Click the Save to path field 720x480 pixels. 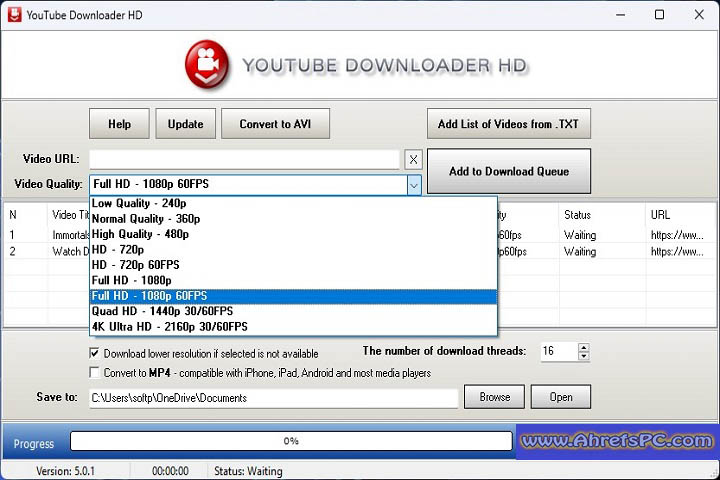tap(274, 398)
